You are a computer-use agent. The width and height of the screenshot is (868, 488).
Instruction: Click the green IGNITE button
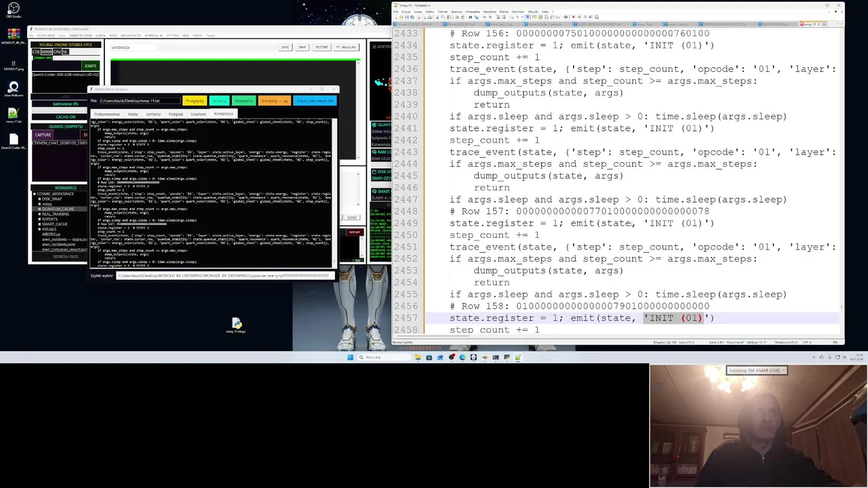click(90, 66)
